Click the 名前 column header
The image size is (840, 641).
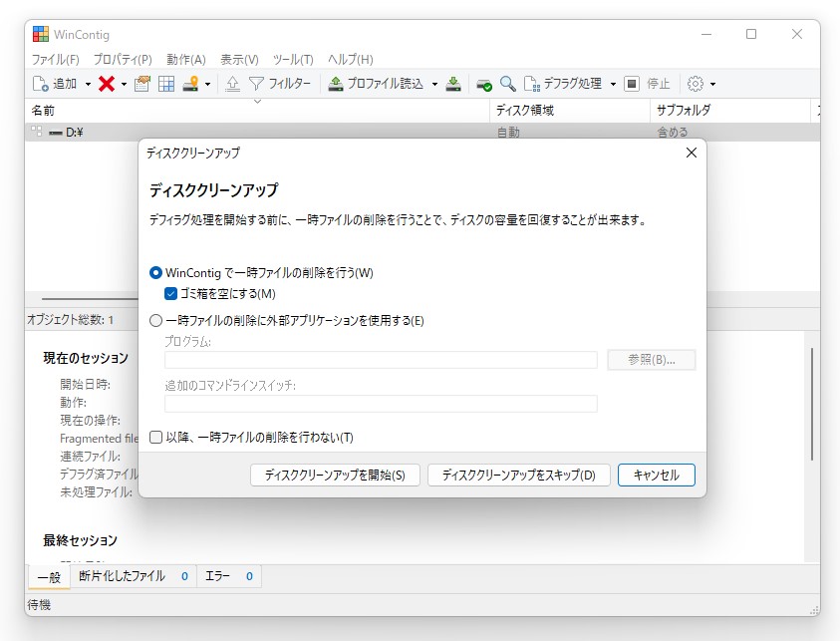[x=257, y=111]
